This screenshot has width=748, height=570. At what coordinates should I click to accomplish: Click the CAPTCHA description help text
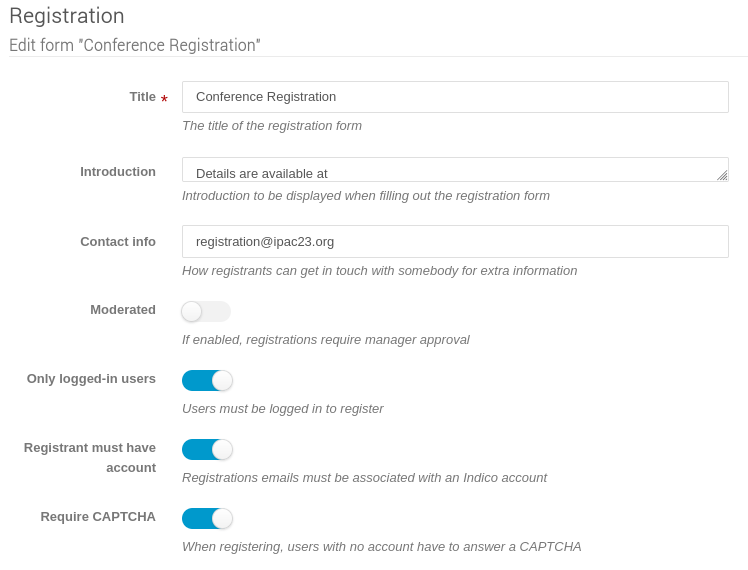[381, 547]
